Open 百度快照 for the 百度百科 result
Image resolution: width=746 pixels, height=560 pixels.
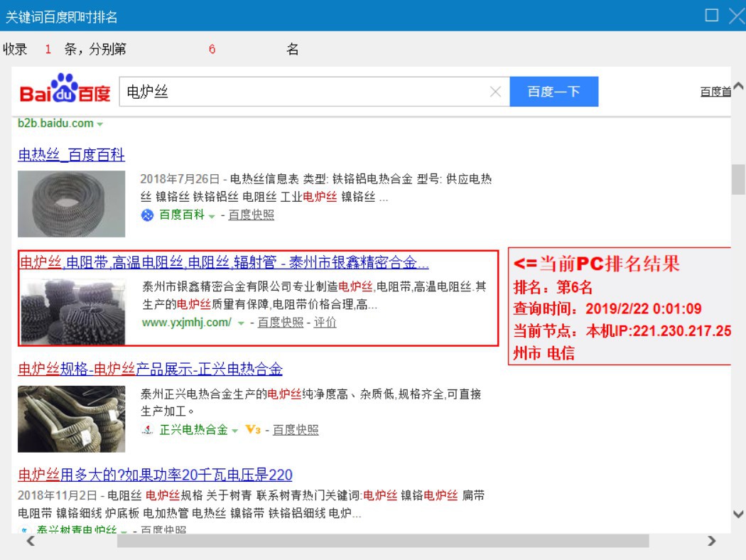[x=252, y=215]
